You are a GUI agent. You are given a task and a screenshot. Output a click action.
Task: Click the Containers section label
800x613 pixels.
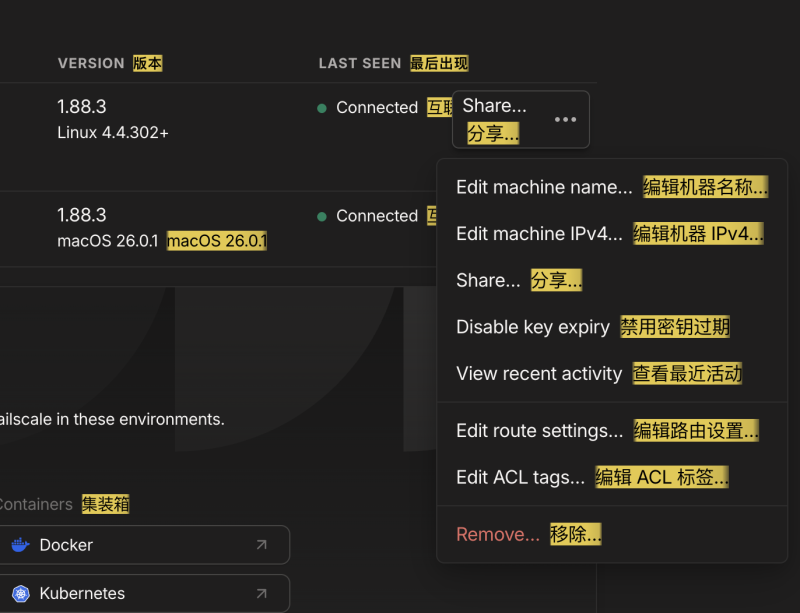[36, 505]
